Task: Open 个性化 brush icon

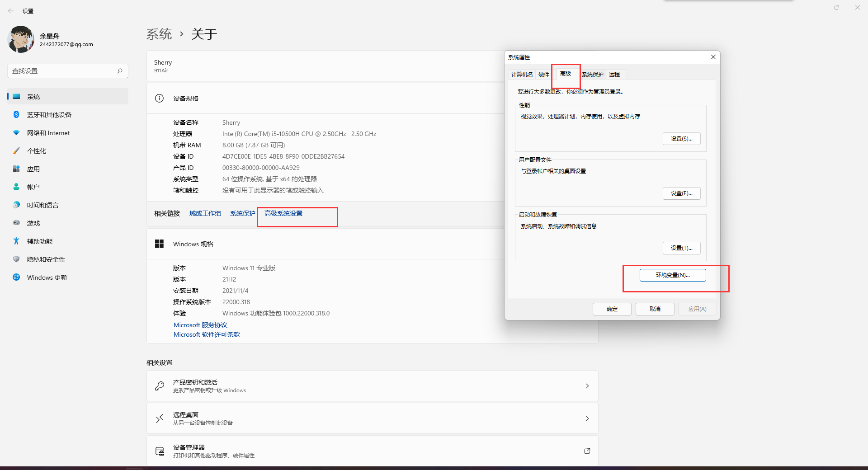Action: [x=16, y=151]
